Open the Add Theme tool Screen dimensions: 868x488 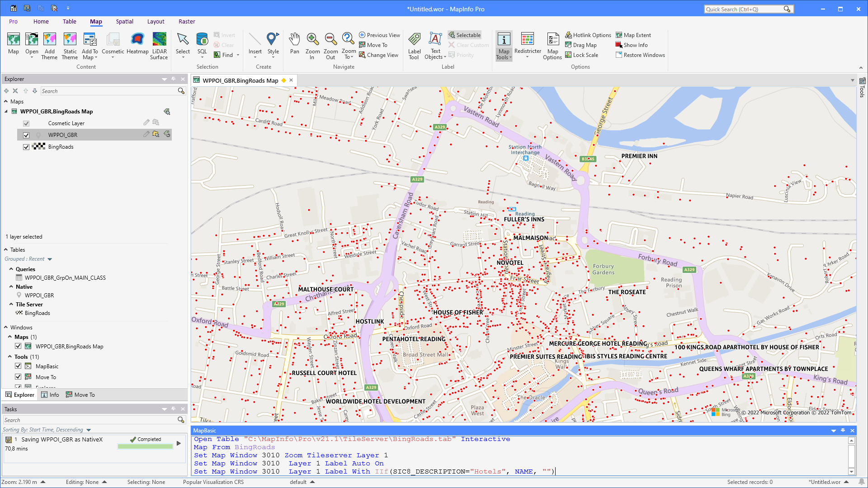click(x=49, y=46)
